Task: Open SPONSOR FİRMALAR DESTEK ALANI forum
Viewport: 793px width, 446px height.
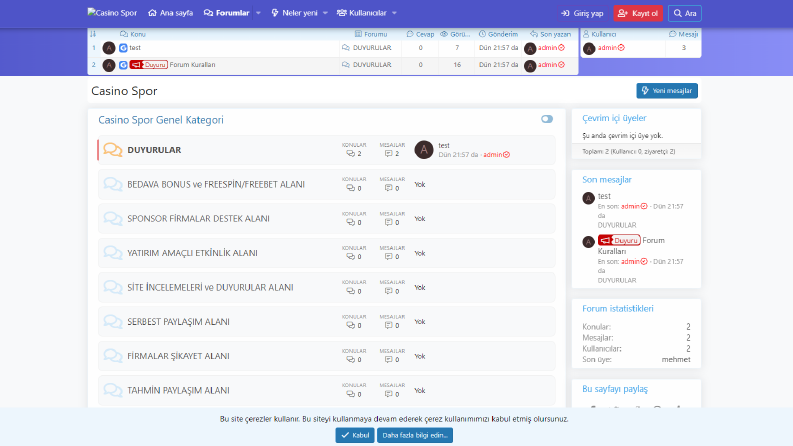Action: point(198,218)
